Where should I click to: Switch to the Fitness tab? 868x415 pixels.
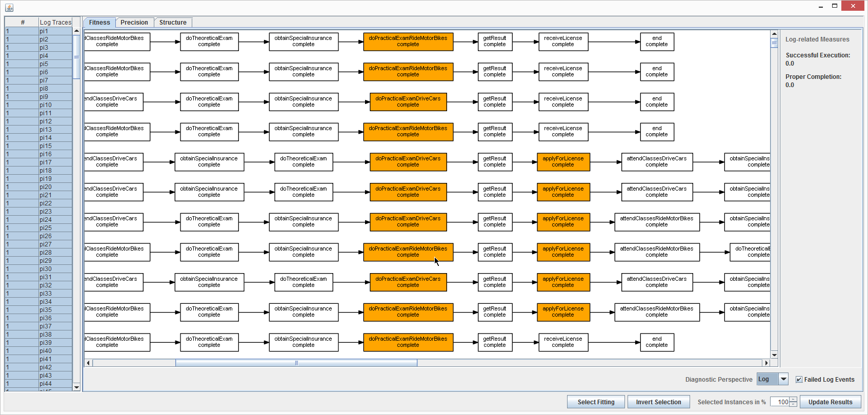pos(99,23)
